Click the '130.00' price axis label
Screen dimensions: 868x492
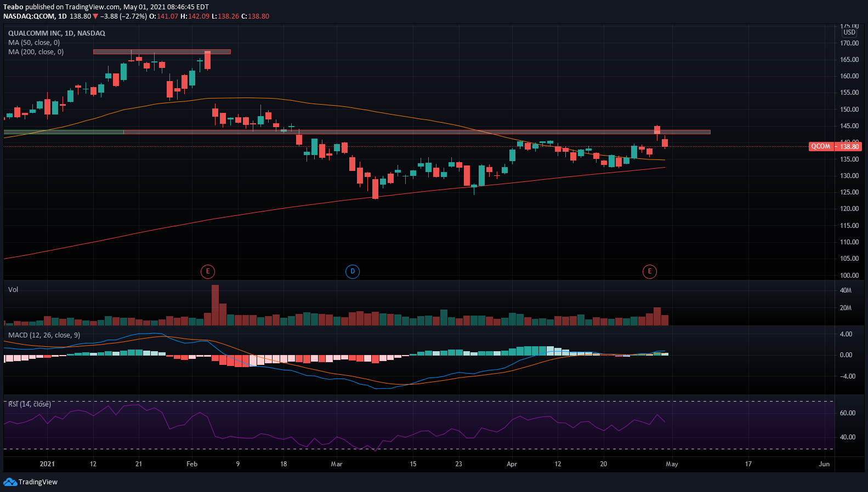pyautogui.click(x=849, y=176)
